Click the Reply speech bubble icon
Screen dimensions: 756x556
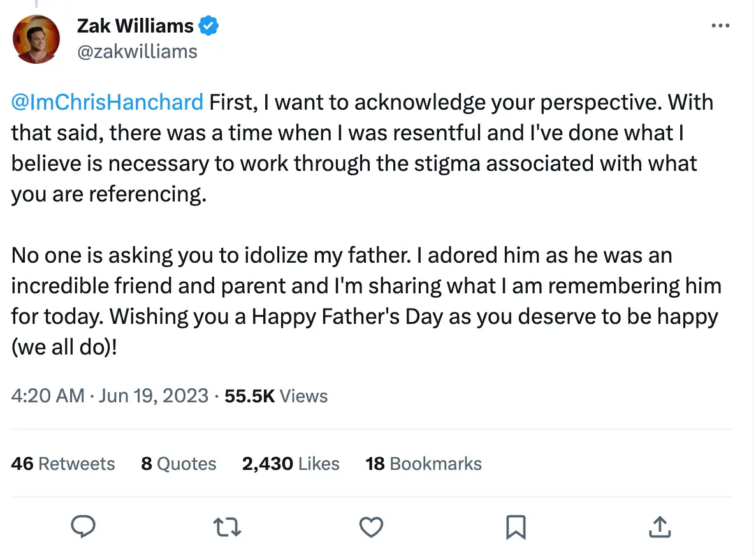83,527
